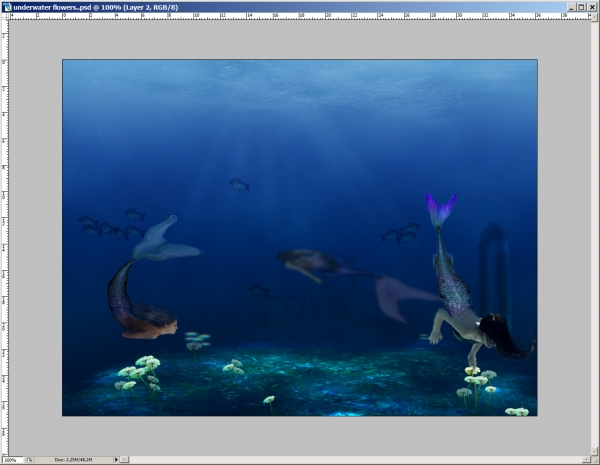This screenshot has width=600, height=465.
Task: Click the Photoshop document icon in title bar
Action: [x=7, y=7]
